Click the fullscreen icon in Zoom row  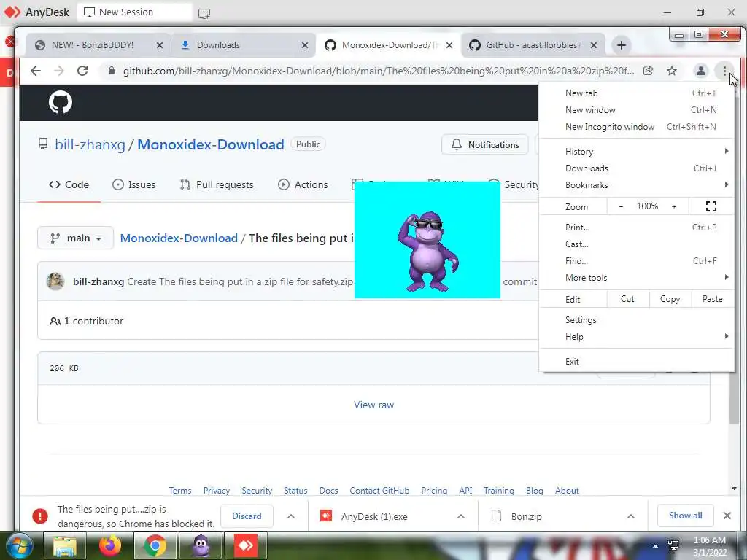point(711,206)
